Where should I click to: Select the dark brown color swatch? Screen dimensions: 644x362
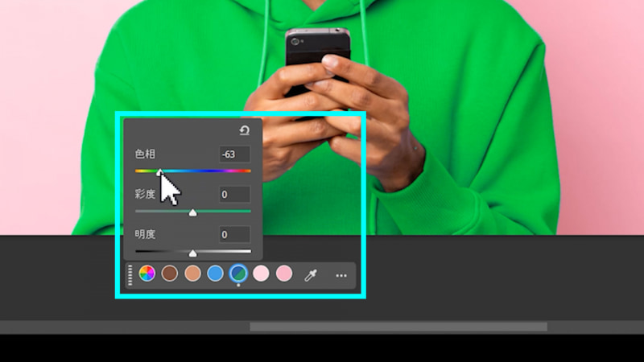point(170,274)
